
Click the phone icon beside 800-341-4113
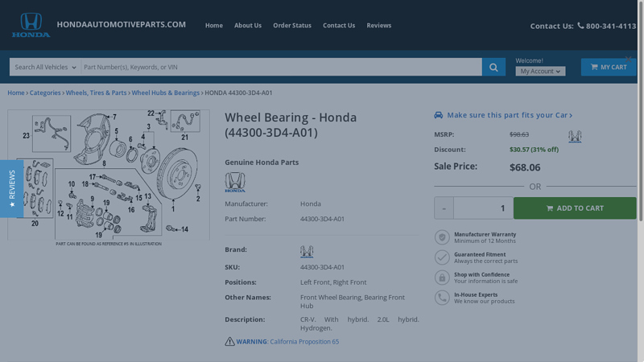click(x=580, y=26)
